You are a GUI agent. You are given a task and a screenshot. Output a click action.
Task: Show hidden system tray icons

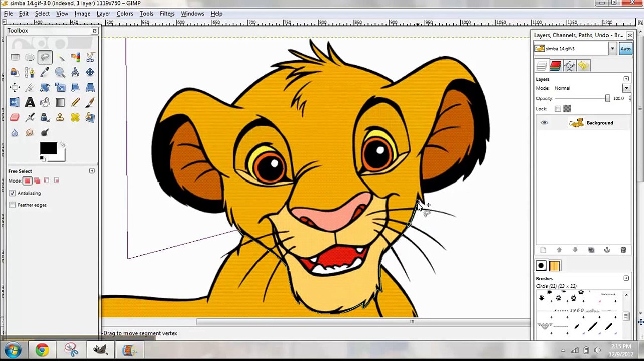point(563,351)
